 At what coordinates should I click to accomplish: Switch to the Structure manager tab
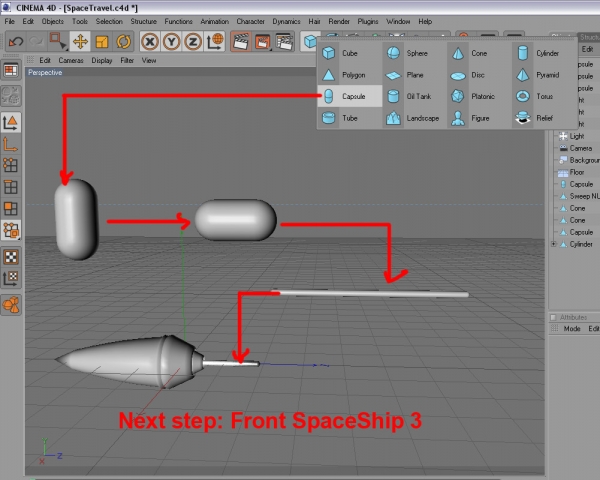click(x=589, y=37)
